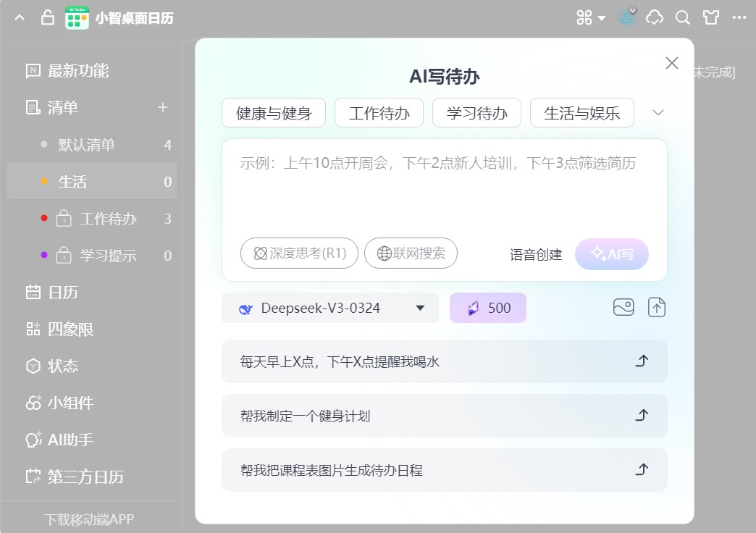
Task: Open the search magnifier in the title bar
Action: tap(681, 17)
